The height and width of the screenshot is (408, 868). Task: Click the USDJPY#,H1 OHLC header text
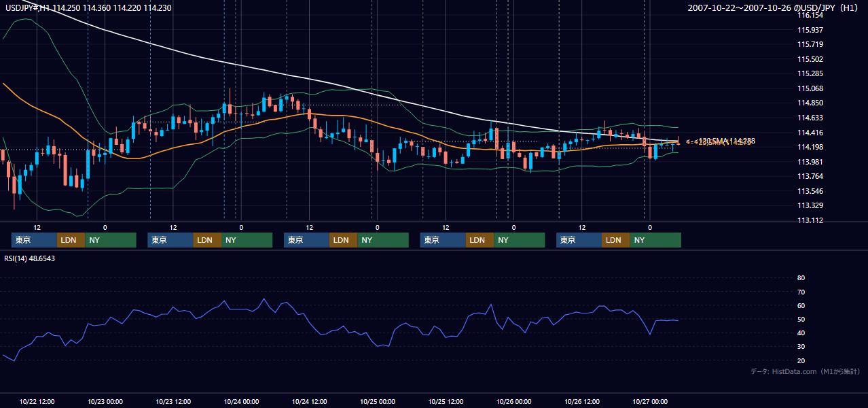click(x=88, y=7)
